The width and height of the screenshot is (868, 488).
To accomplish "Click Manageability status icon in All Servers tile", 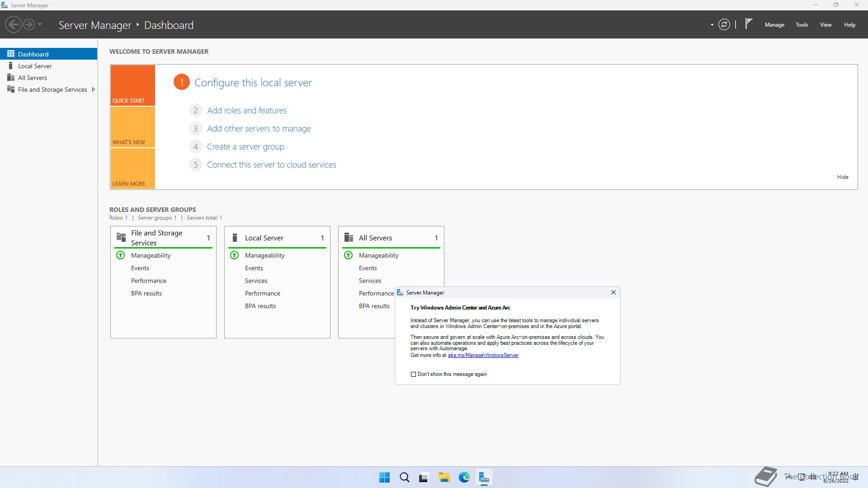I will tap(349, 255).
